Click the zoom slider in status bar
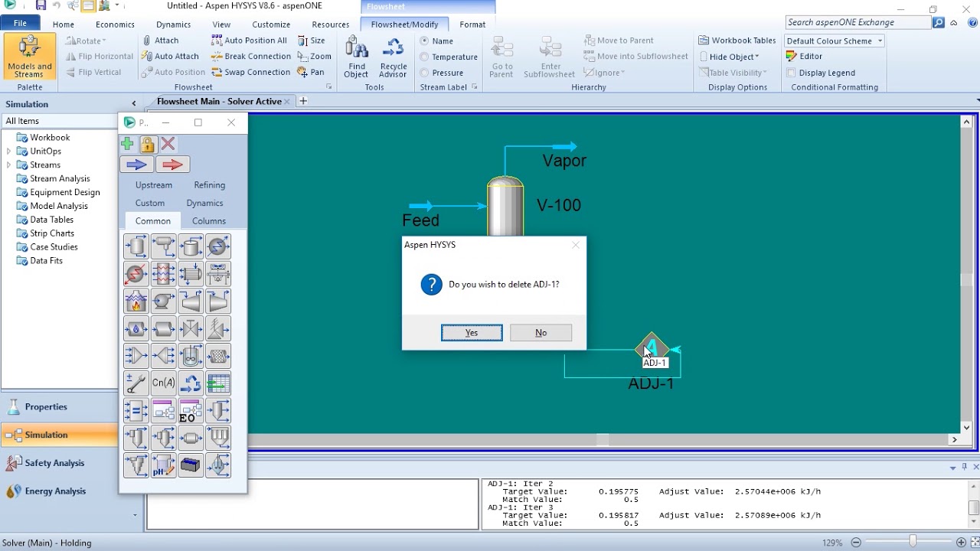 point(912,542)
